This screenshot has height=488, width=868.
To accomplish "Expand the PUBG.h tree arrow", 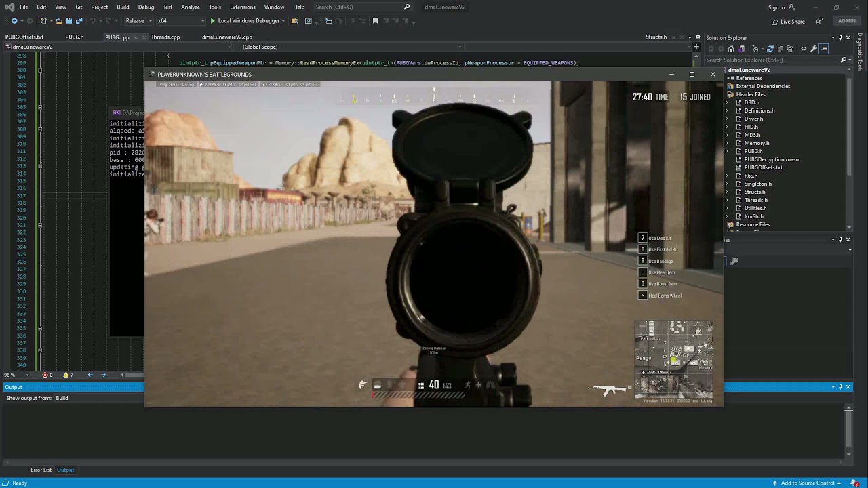I will coord(727,151).
